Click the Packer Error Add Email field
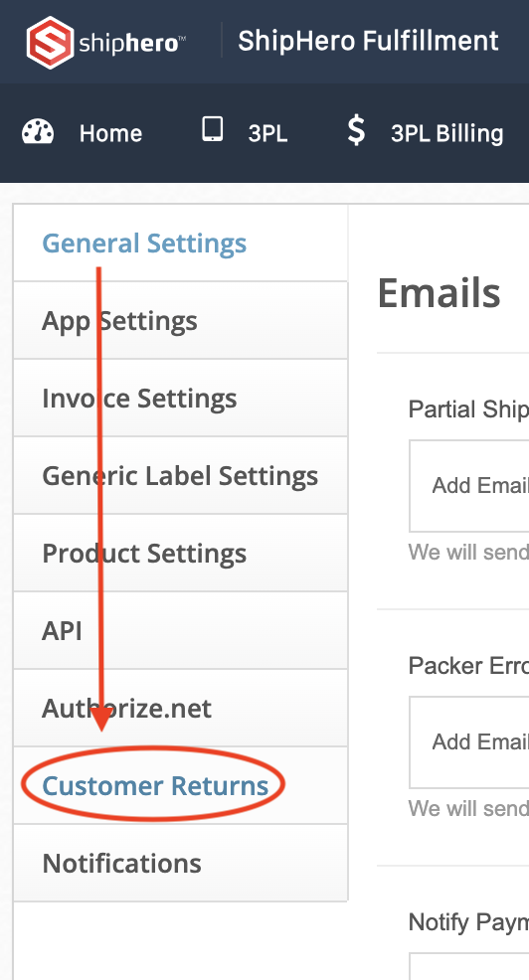 469,741
